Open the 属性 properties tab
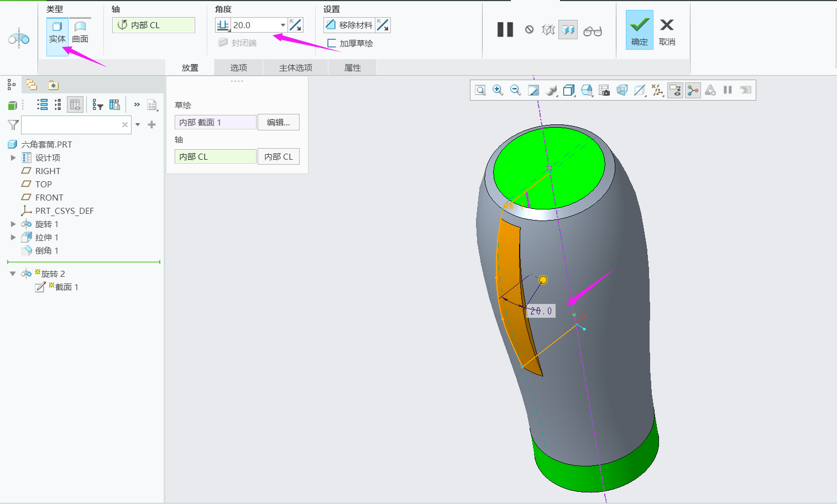The image size is (837, 504). coord(353,67)
